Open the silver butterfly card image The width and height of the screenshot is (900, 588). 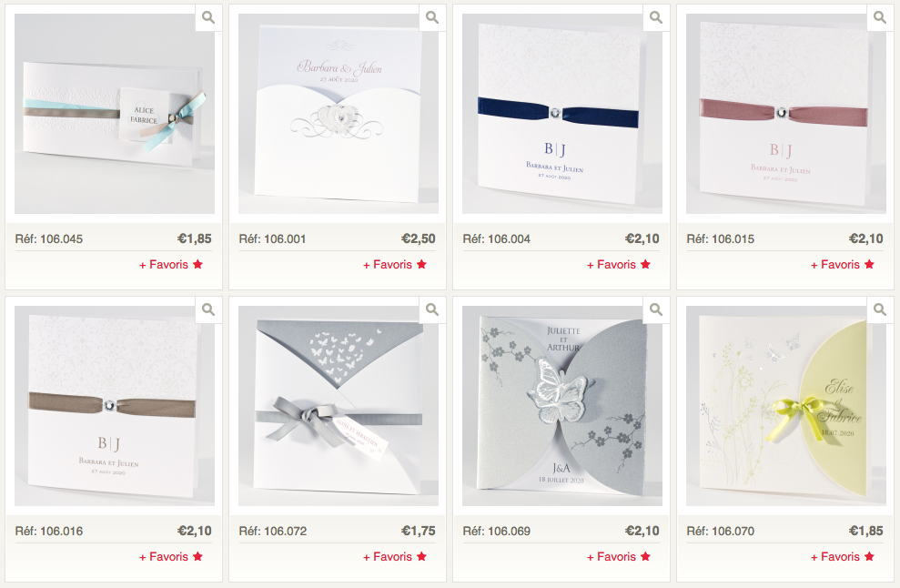coord(562,406)
